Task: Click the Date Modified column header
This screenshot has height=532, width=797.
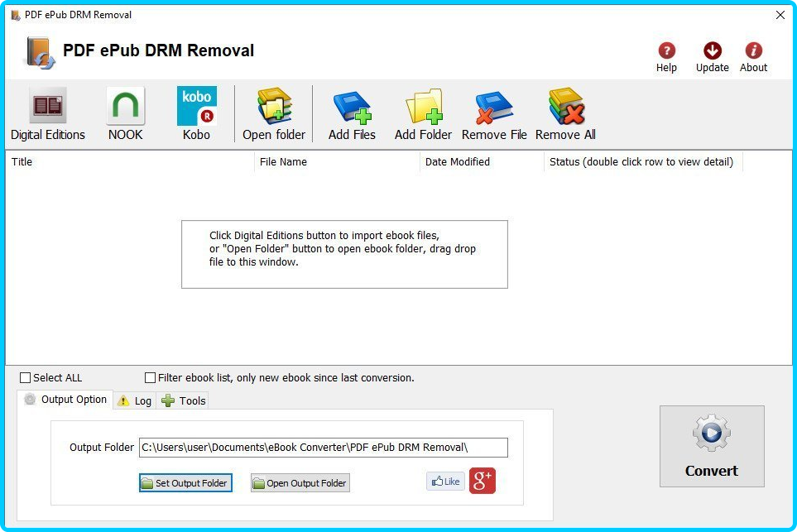Action: (x=482, y=161)
